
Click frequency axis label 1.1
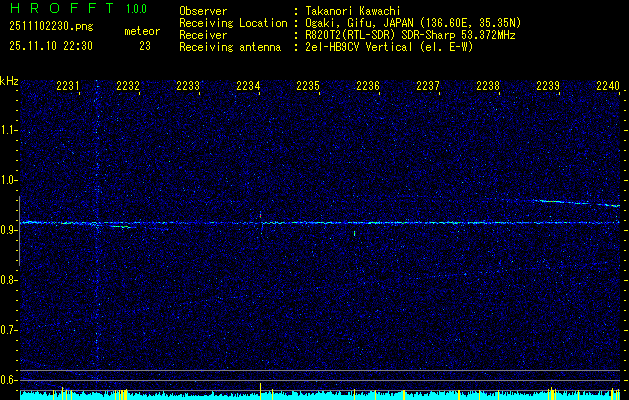(x=8, y=130)
